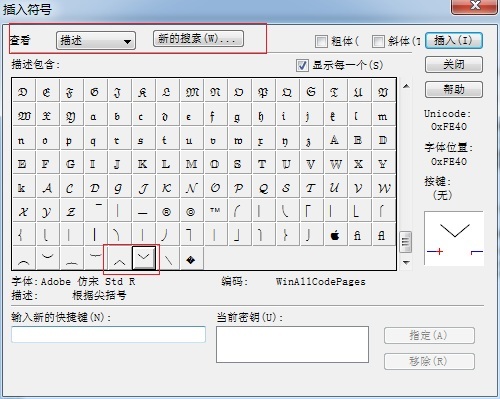Click the symbol grid scroll down arrow

(406, 262)
